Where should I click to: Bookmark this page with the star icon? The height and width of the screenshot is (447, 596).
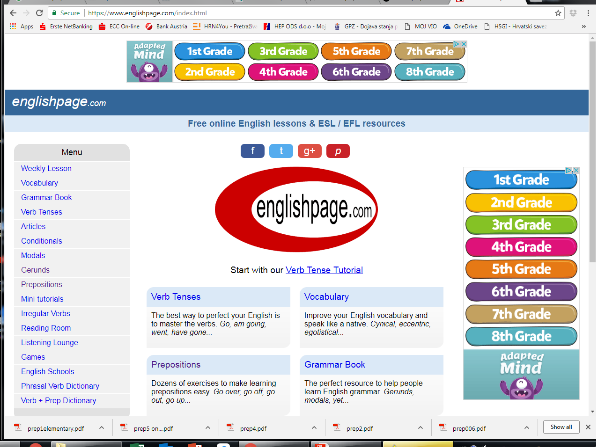[x=558, y=13]
